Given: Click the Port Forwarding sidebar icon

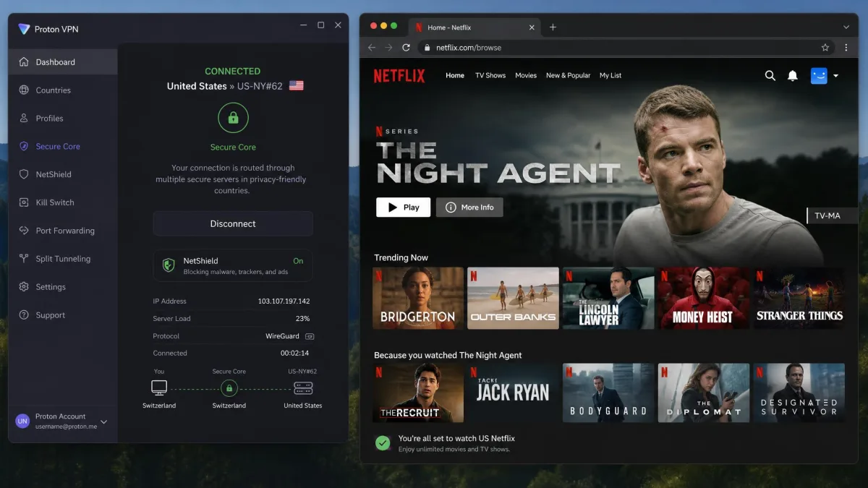Looking at the screenshot, I should coord(24,231).
